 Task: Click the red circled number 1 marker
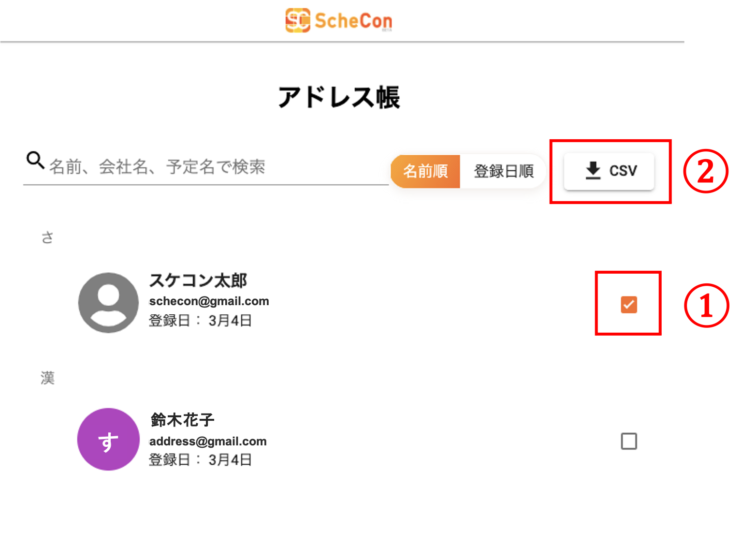pyautogui.click(x=706, y=306)
